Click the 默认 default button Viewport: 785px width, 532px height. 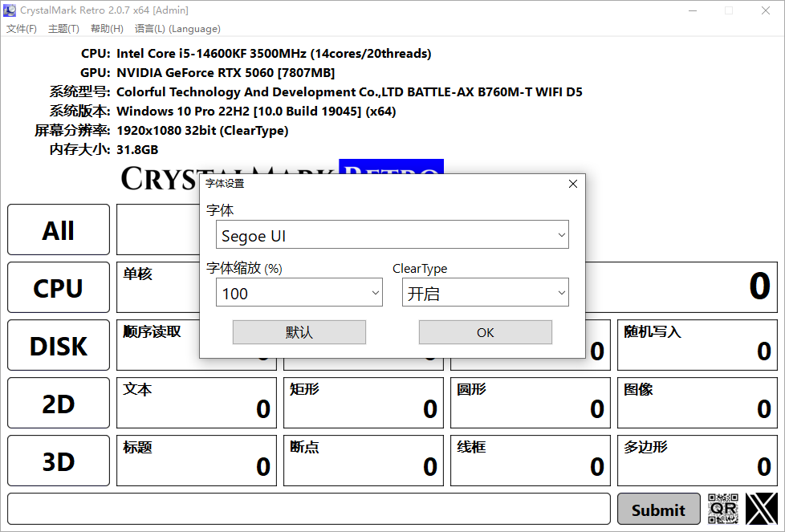point(299,331)
